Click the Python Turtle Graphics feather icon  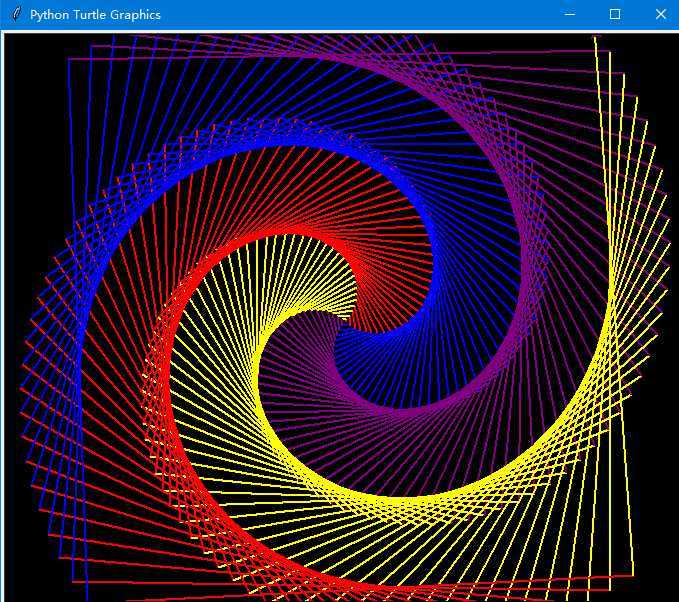(16, 14)
